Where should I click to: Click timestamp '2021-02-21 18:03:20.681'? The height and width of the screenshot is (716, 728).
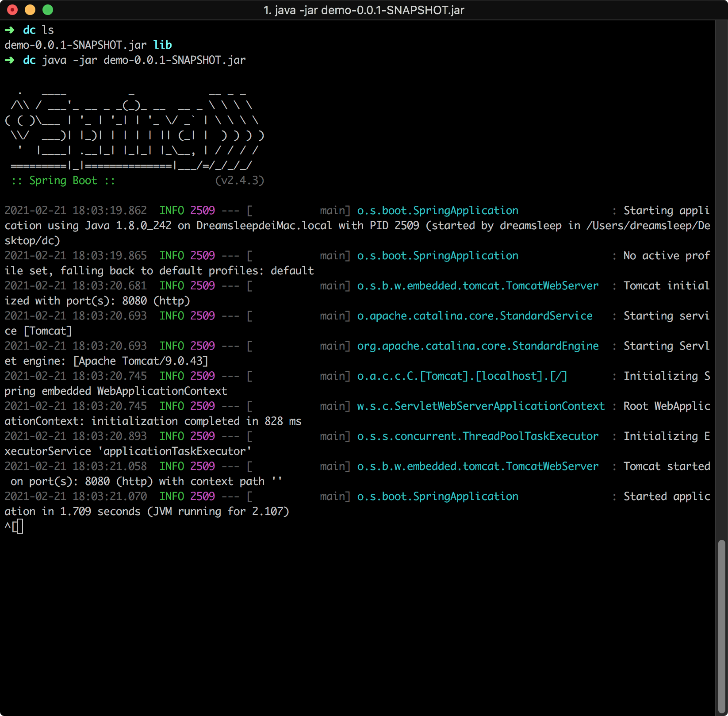click(76, 286)
